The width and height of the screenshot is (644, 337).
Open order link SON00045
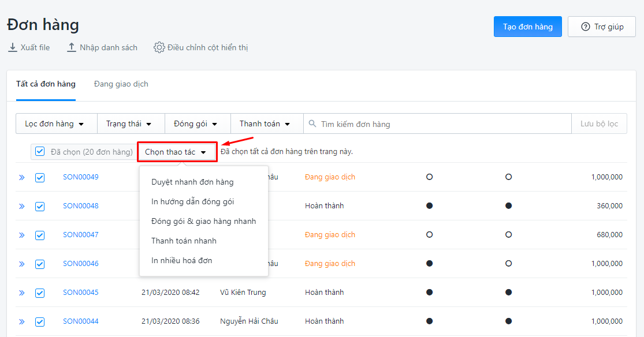point(80,292)
